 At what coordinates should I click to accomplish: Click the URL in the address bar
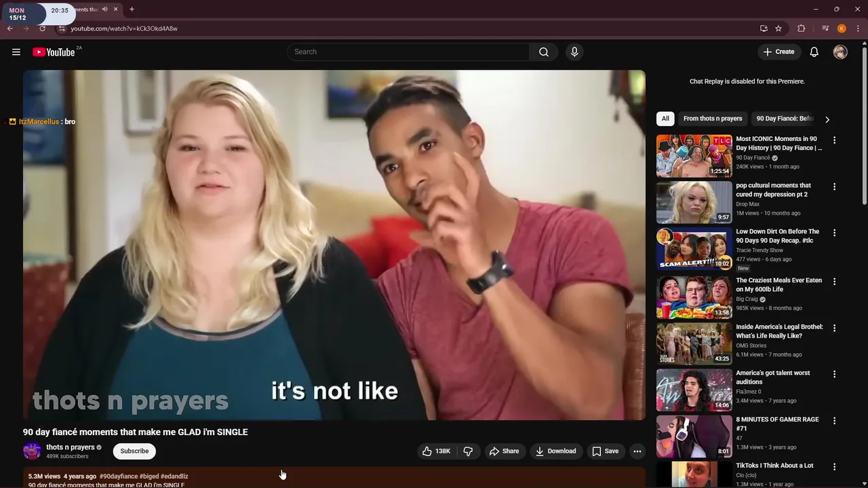(x=124, y=28)
